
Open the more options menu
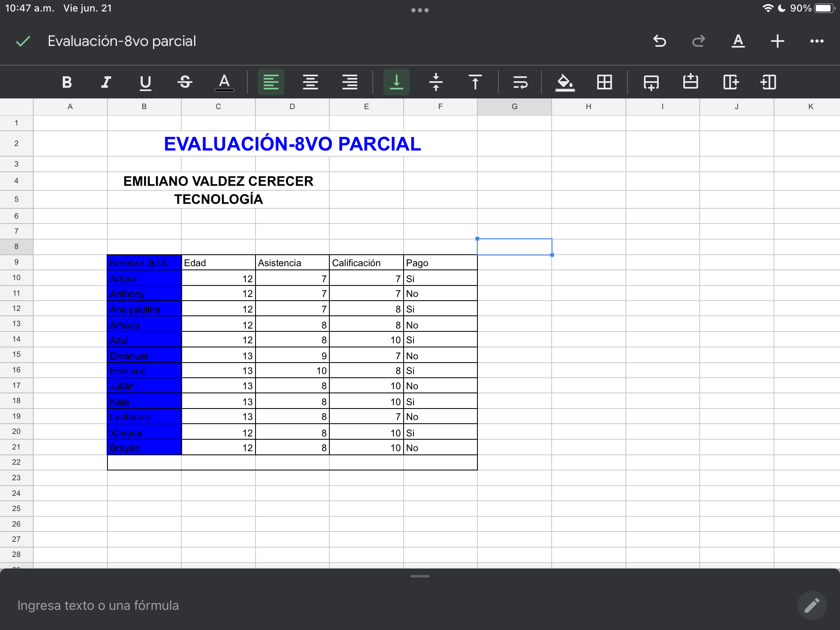(817, 41)
